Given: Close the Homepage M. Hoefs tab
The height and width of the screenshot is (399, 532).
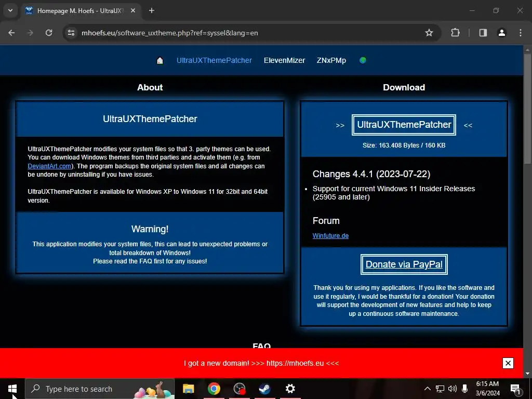Looking at the screenshot, I should [x=133, y=10].
